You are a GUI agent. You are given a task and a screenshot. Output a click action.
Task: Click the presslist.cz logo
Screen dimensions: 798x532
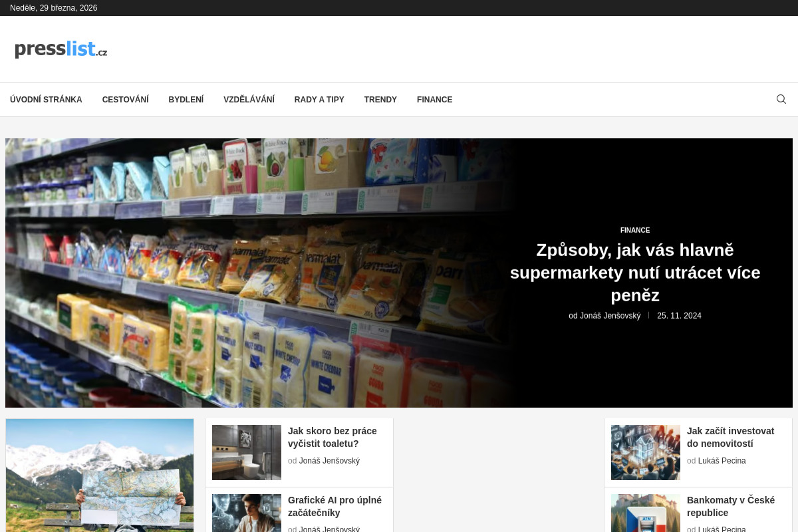61,49
